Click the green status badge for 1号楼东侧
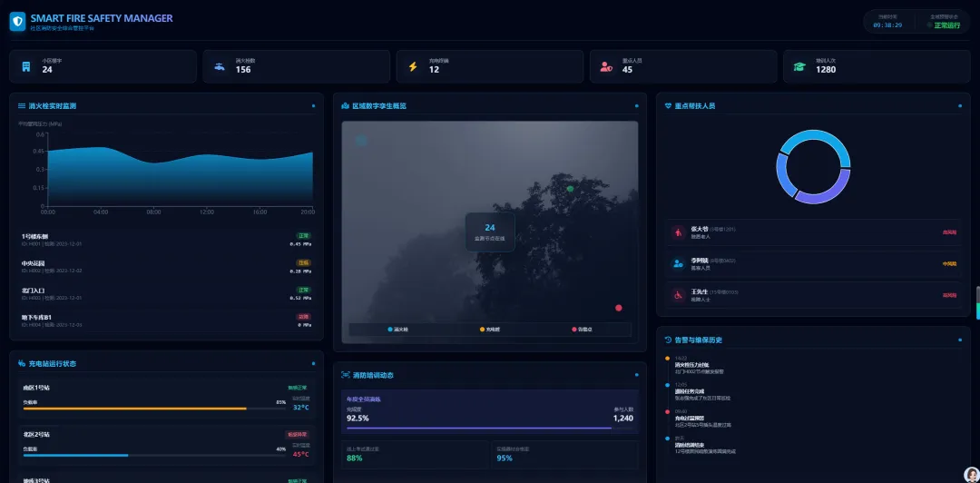 [303, 236]
